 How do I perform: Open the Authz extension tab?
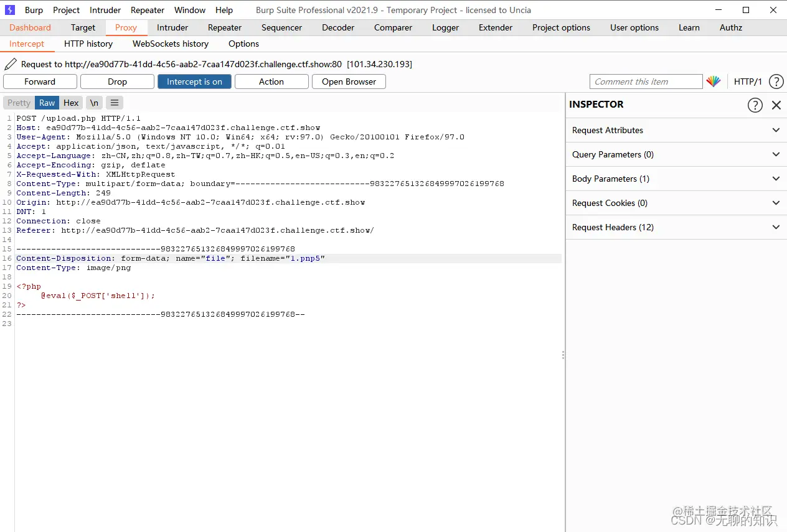(x=731, y=27)
